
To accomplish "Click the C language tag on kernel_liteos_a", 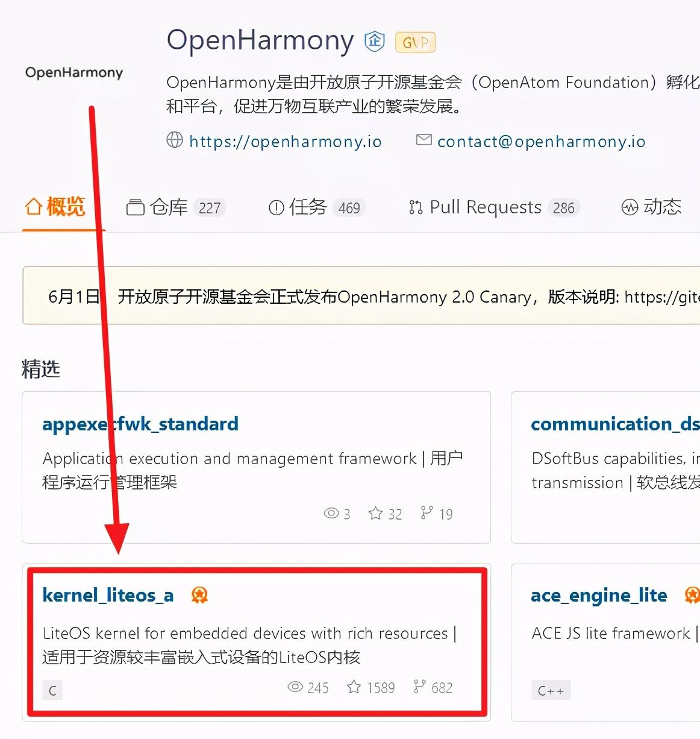I will click(x=52, y=690).
